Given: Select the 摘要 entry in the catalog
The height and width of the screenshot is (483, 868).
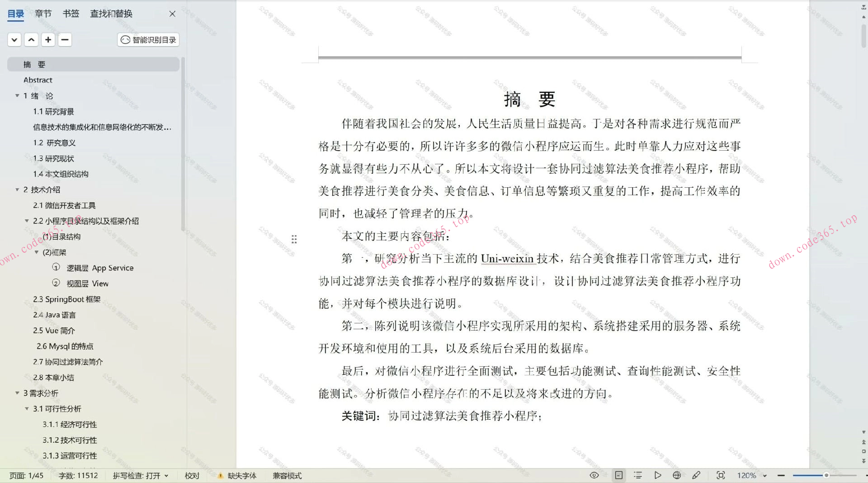Looking at the screenshot, I should 33,64.
